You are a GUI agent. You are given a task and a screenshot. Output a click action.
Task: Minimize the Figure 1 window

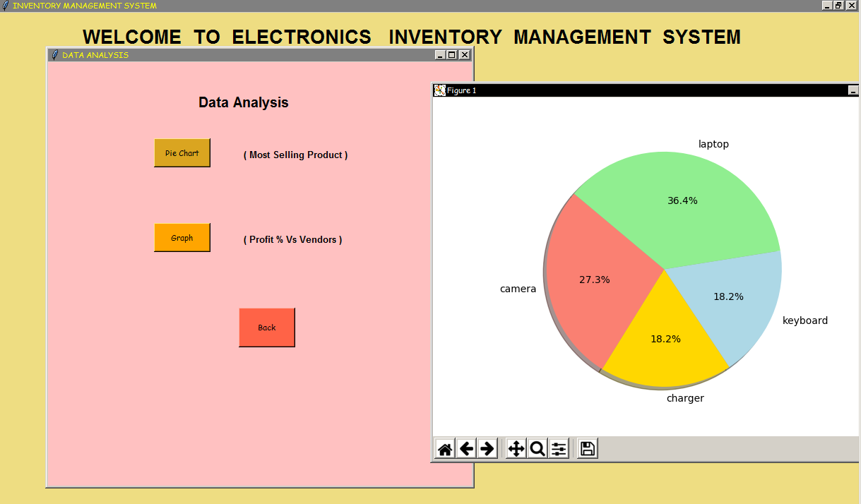click(853, 90)
